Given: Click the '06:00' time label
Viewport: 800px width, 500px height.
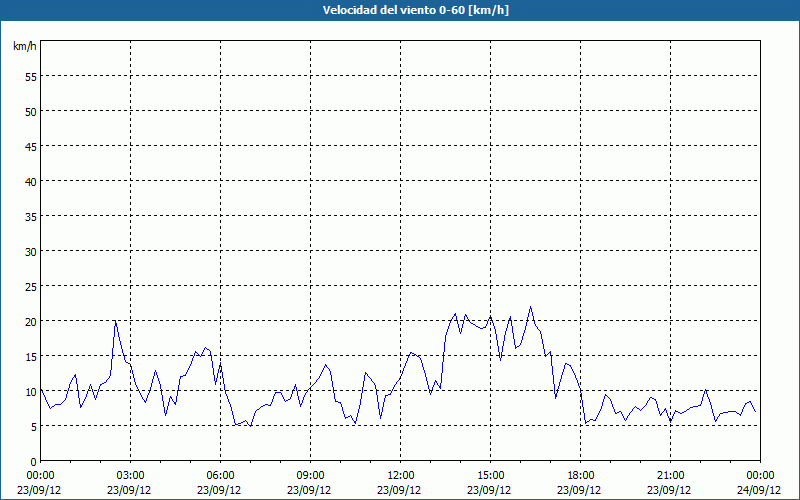Looking at the screenshot, I should click(x=220, y=476).
